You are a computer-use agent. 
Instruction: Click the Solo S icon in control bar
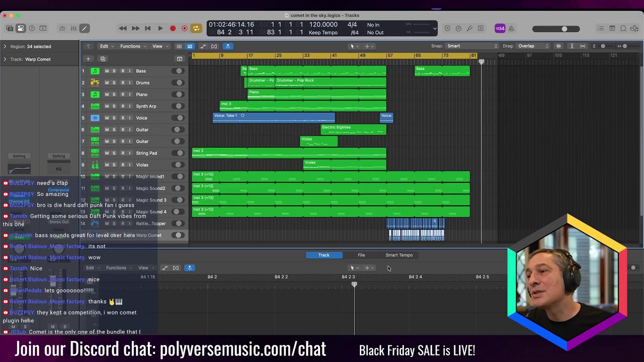480,29
